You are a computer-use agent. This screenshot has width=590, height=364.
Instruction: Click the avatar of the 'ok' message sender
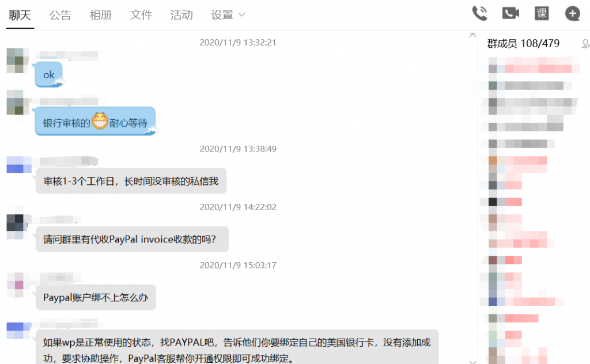(17, 60)
